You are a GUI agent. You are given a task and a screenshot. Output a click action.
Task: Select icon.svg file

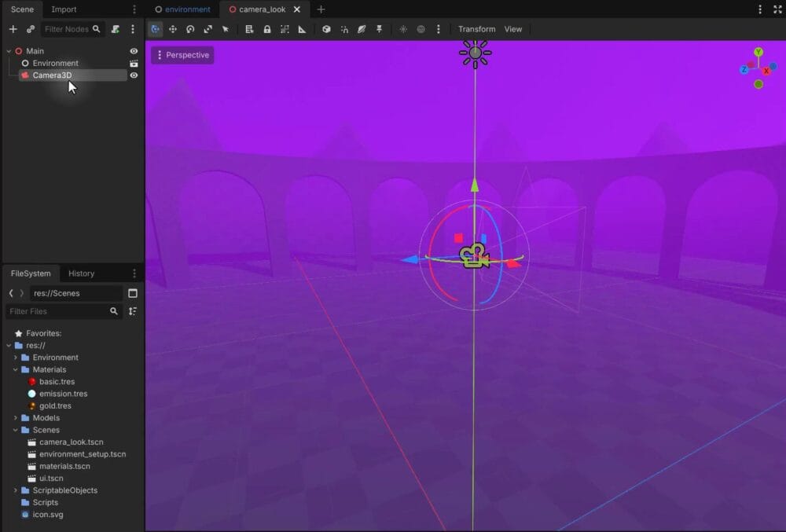[48, 515]
